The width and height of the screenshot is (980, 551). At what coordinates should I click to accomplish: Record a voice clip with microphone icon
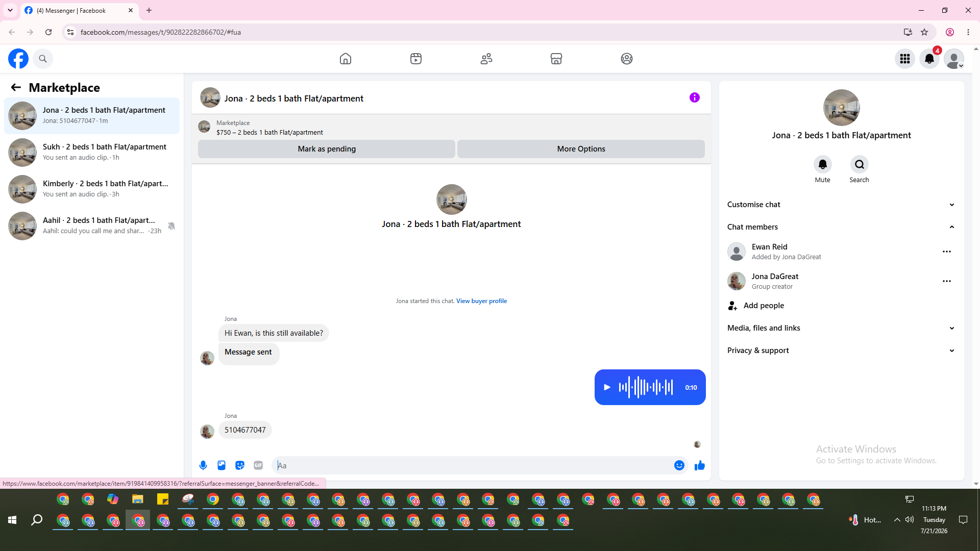pyautogui.click(x=203, y=465)
